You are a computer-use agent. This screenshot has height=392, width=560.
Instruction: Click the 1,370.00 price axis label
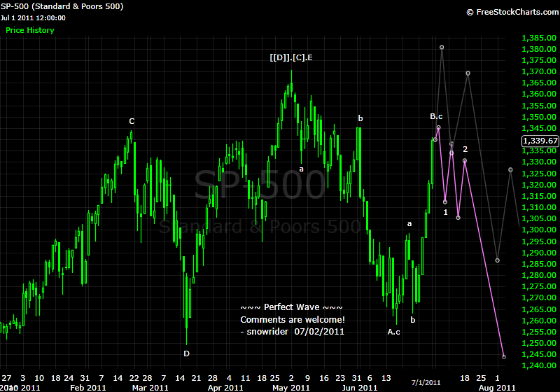(x=539, y=71)
